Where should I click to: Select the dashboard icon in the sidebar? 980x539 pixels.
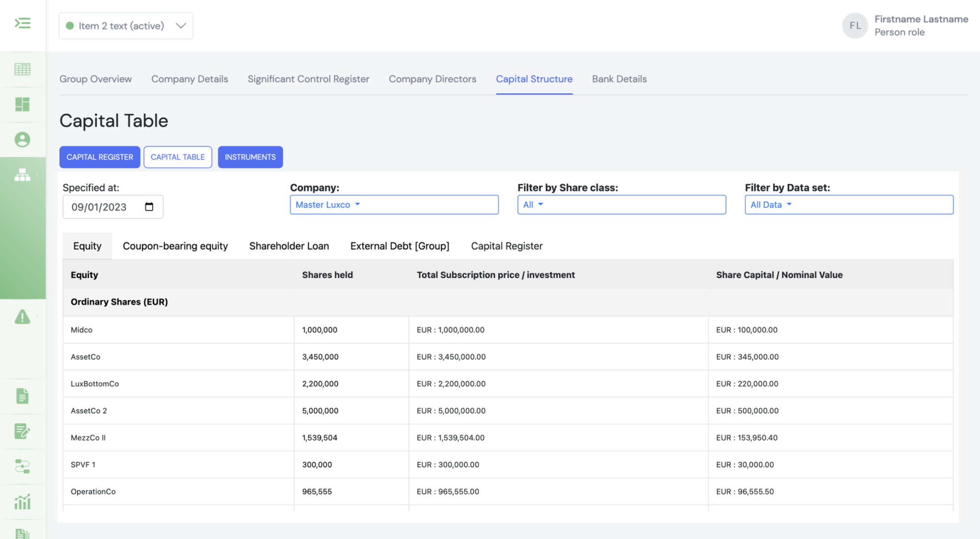coord(22,104)
